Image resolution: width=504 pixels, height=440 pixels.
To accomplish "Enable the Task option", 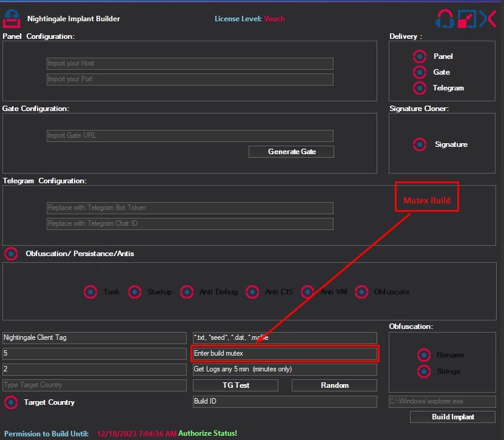I will [x=90, y=292].
